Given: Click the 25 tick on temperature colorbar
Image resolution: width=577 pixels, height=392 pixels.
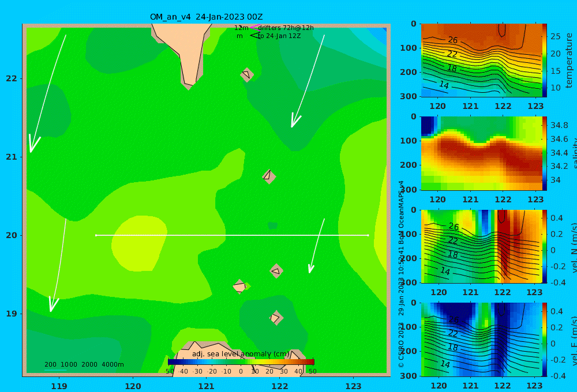Looking at the screenshot, I should click(555, 36).
